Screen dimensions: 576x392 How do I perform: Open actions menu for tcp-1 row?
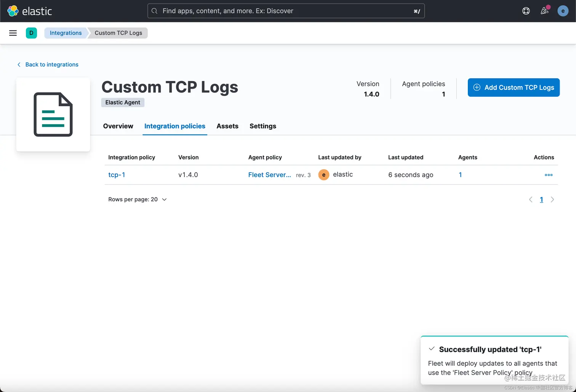549,175
